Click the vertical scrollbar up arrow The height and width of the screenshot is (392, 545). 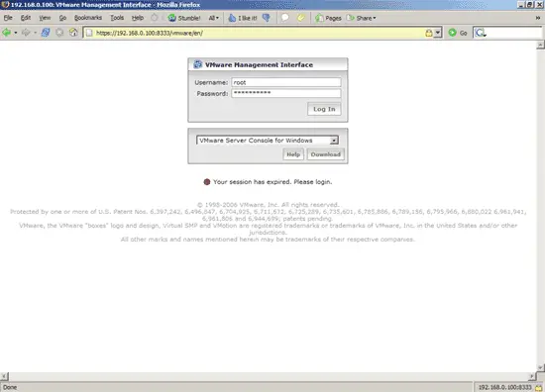tap(540, 45)
